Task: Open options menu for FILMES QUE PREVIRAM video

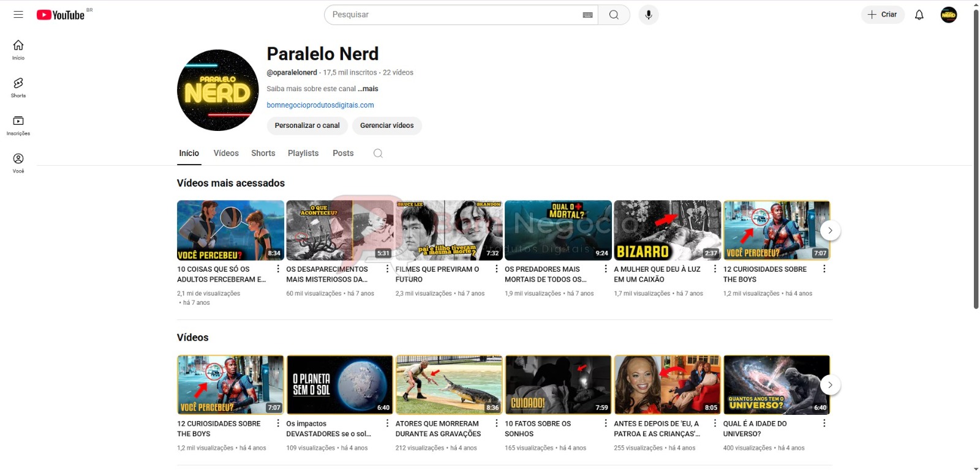Action: [x=497, y=269]
